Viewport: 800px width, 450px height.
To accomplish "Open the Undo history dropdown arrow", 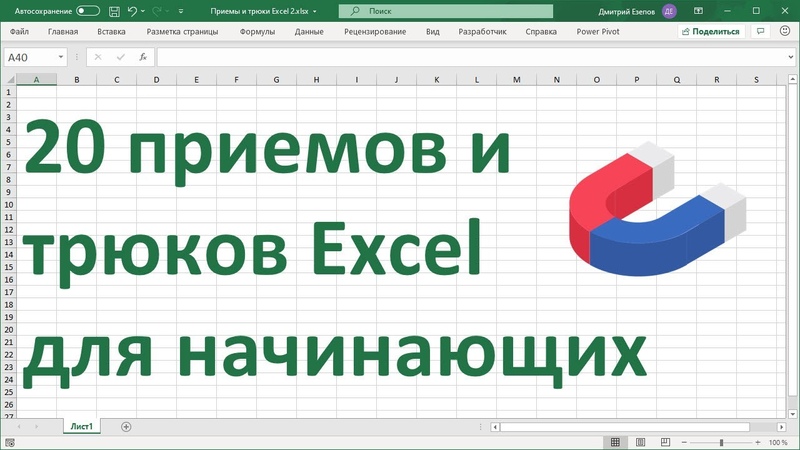I will point(143,11).
